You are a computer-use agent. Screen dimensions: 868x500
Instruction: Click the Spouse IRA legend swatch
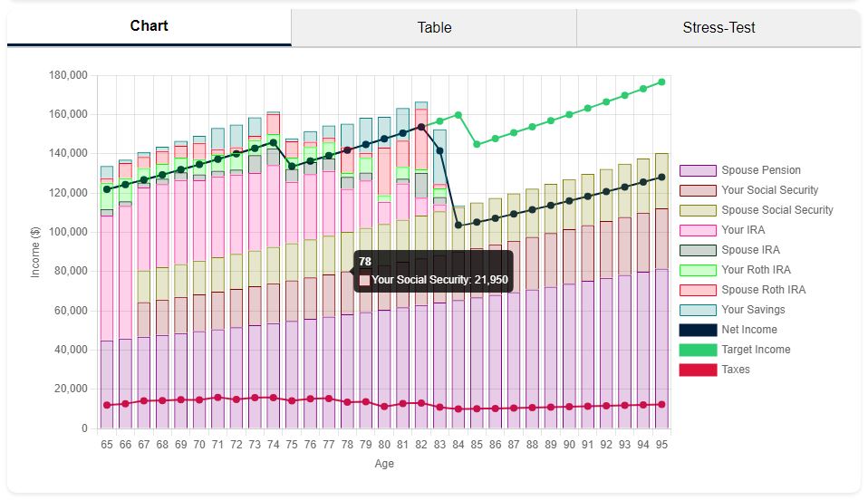coord(698,250)
